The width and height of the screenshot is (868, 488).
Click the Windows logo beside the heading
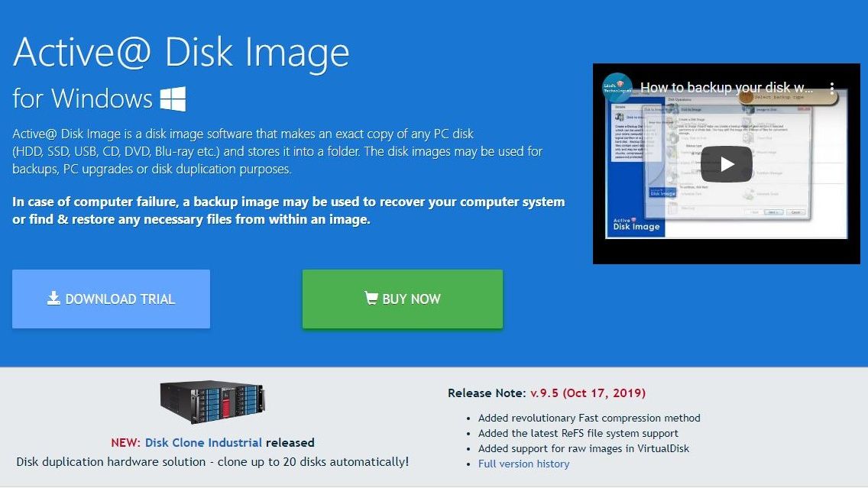pos(173,99)
